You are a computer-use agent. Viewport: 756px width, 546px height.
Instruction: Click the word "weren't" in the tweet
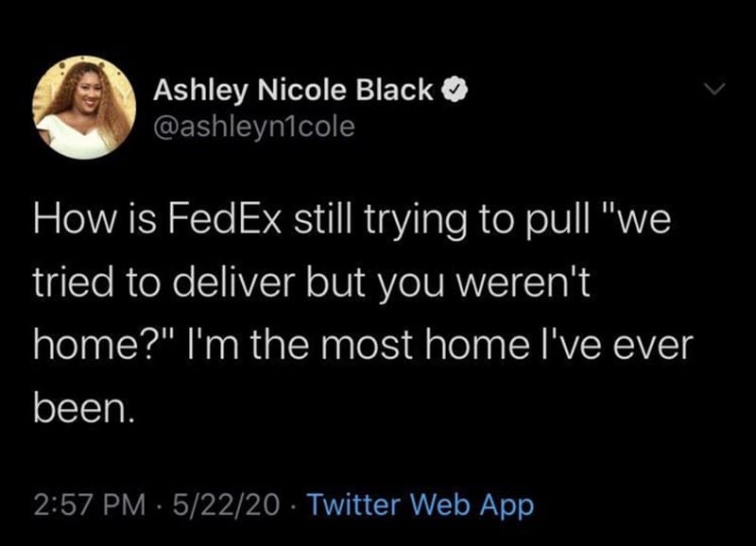[523, 282]
